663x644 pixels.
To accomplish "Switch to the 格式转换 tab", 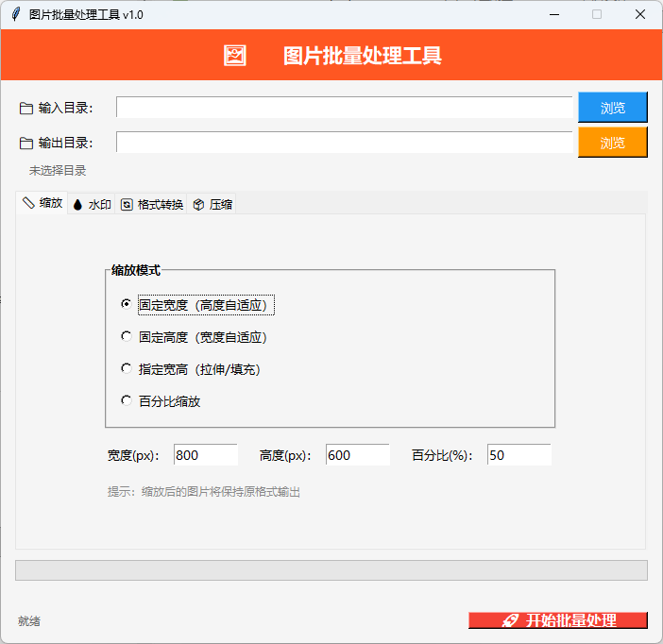I will (x=151, y=205).
